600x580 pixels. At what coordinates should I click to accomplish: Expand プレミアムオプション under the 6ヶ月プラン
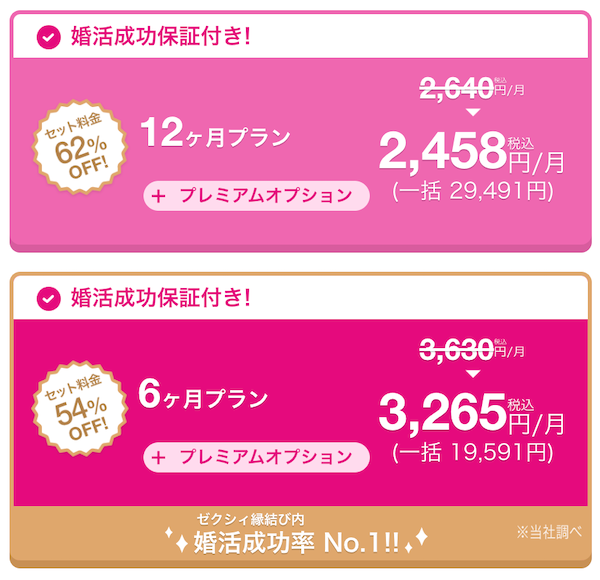pyautogui.click(x=256, y=456)
